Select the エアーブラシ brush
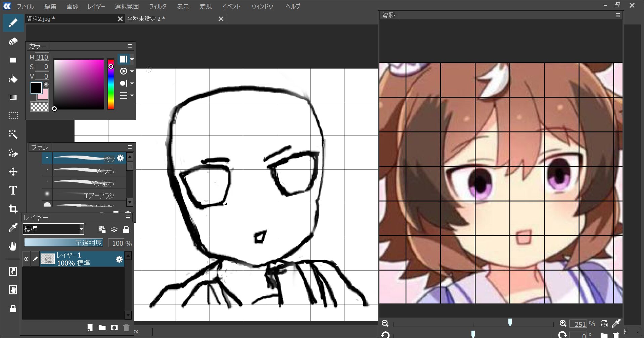 (x=84, y=195)
